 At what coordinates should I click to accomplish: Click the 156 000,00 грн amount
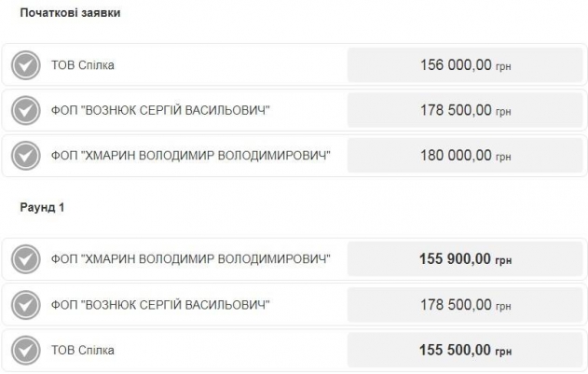465,65
